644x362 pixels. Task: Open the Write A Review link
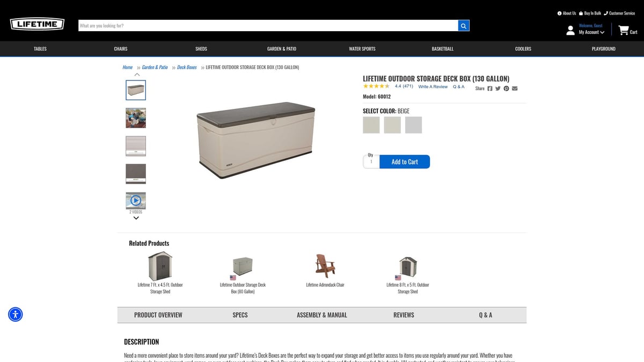tap(433, 86)
